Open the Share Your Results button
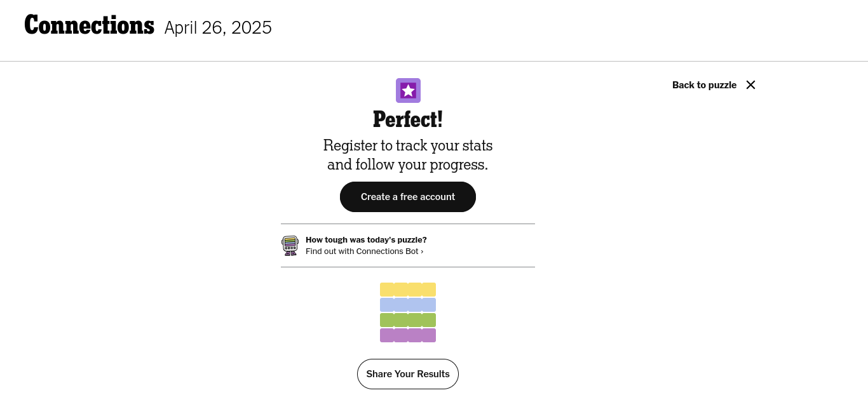 408,374
